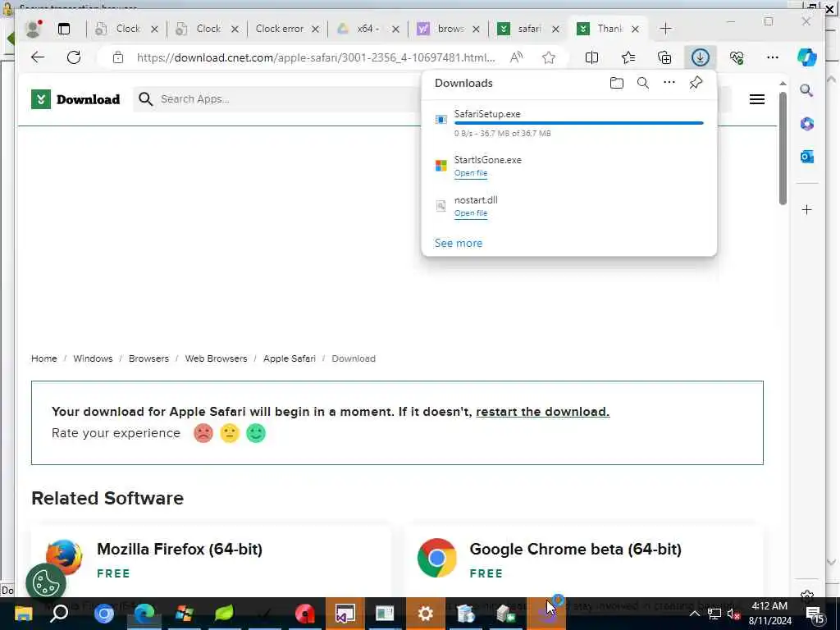Screen dimensions: 840x630
Task: Open Browser essentials heart icon
Action: coord(737,57)
